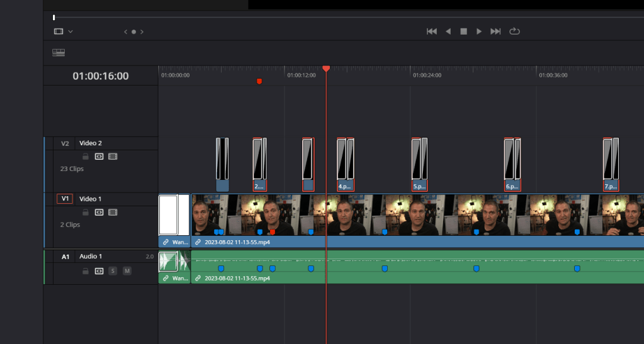Image resolution: width=644 pixels, height=344 pixels.
Task: Click the playhead handle on the ruler
Action: (326, 68)
